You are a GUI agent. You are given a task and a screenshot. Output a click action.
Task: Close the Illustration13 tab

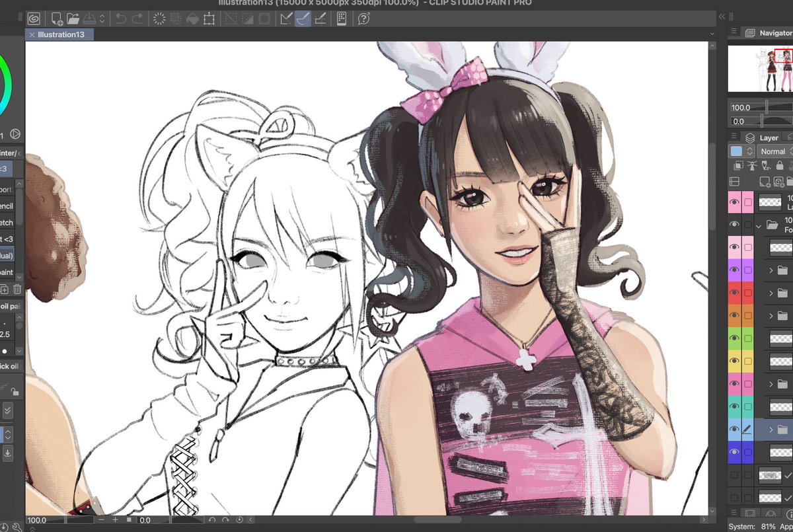coord(32,34)
